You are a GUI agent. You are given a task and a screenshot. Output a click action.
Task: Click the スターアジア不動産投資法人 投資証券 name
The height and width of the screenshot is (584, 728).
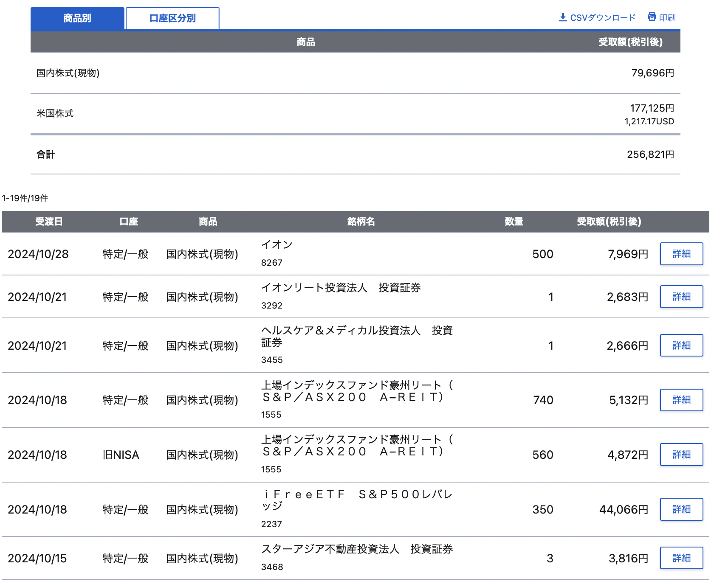pos(357,549)
